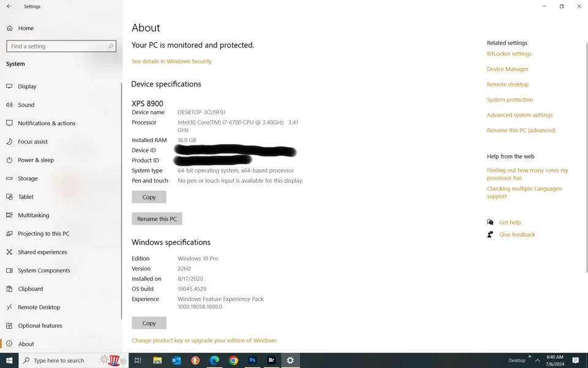This screenshot has height=368, width=588.
Task: Open File Explorer from the taskbar
Action: coord(157,361)
